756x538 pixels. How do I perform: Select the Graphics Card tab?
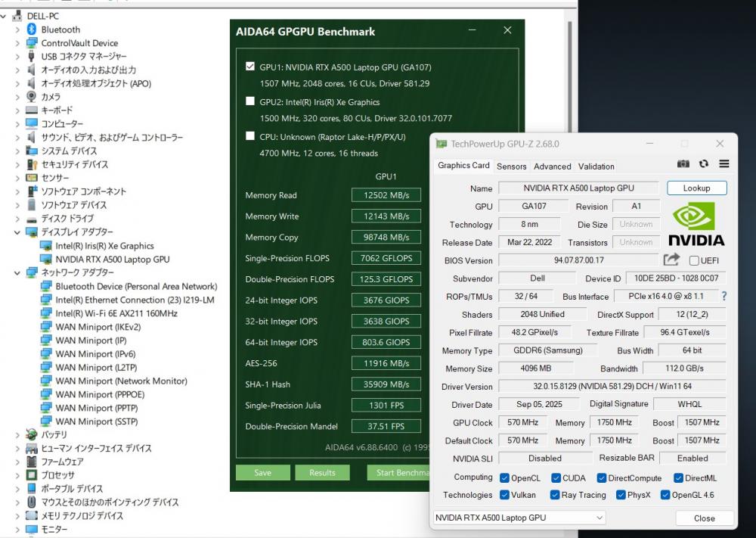pyautogui.click(x=463, y=166)
